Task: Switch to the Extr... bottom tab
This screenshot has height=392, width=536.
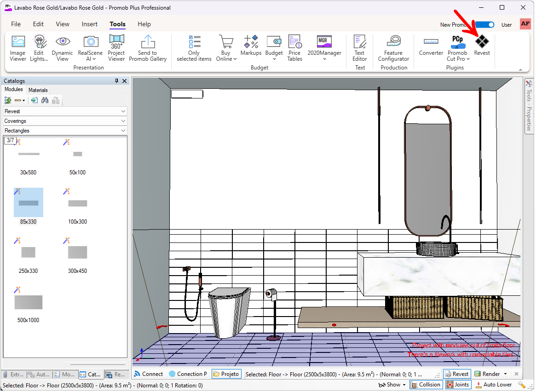Action: (14, 375)
